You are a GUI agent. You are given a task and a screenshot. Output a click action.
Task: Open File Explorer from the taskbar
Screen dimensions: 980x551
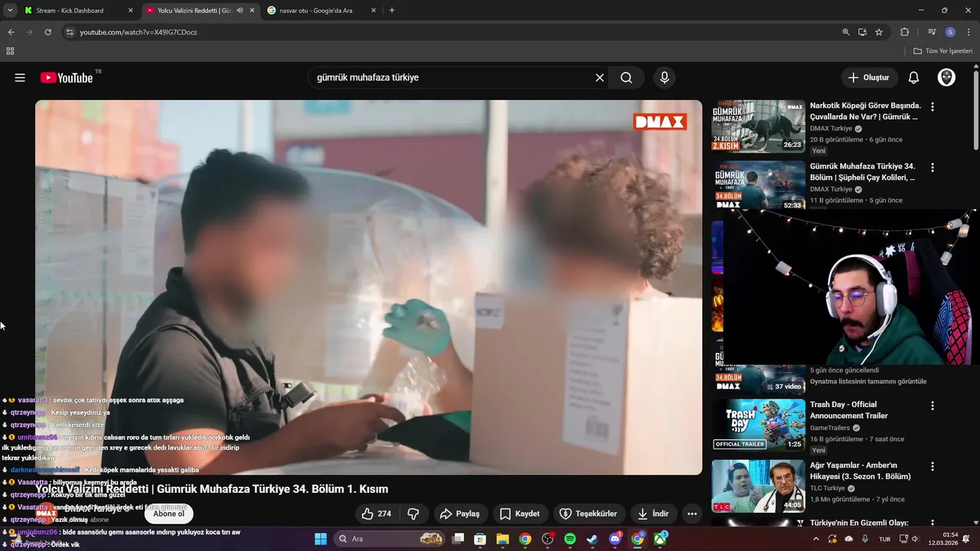coord(502,539)
